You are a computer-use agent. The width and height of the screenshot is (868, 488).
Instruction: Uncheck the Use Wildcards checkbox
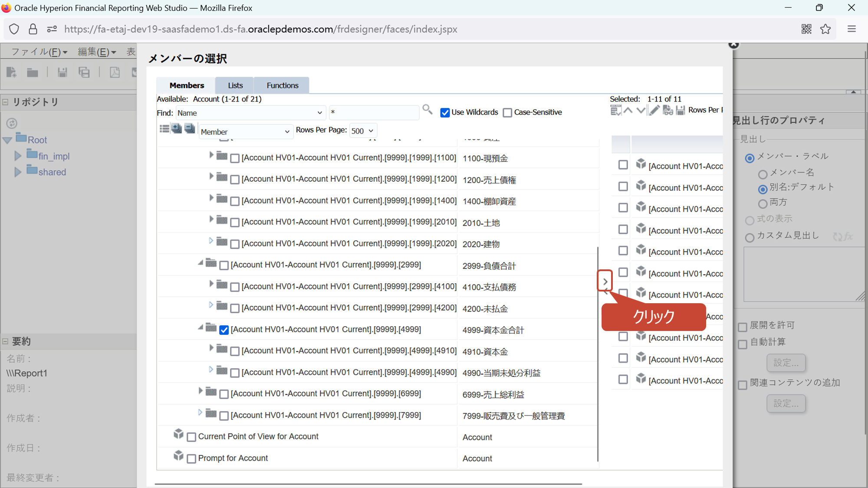[x=445, y=113]
